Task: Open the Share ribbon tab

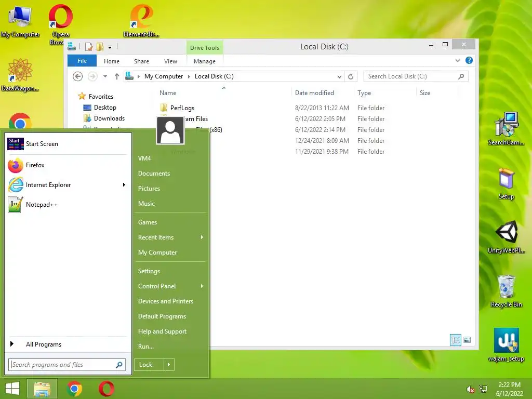Action: (x=141, y=61)
